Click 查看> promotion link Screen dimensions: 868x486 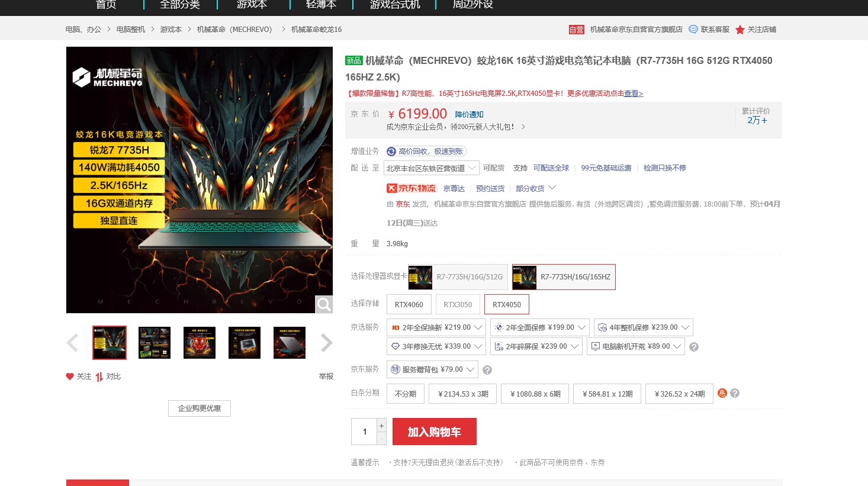pos(634,94)
